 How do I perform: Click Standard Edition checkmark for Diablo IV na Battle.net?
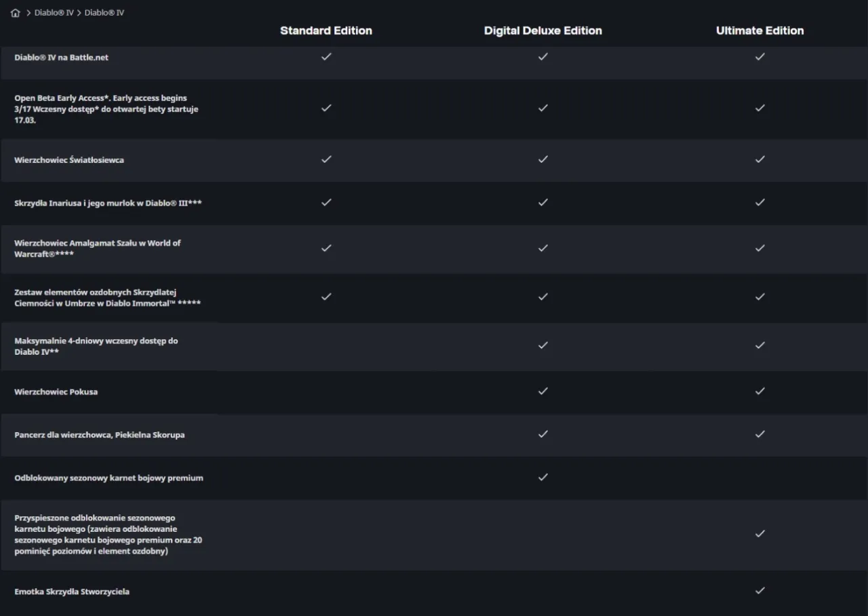[326, 57]
